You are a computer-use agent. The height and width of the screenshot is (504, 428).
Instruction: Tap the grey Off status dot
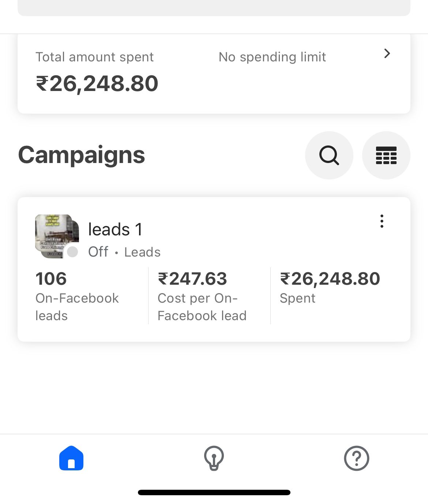point(72,252)
